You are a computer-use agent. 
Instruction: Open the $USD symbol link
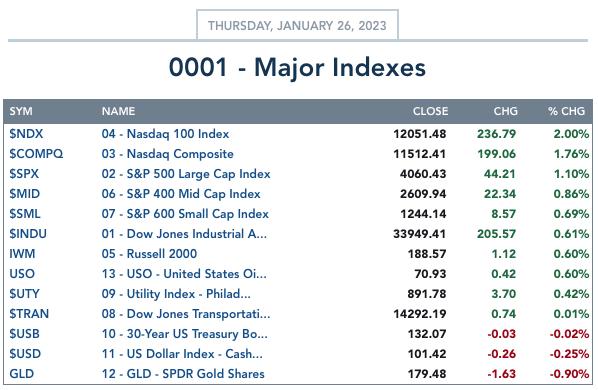(25, 354)
